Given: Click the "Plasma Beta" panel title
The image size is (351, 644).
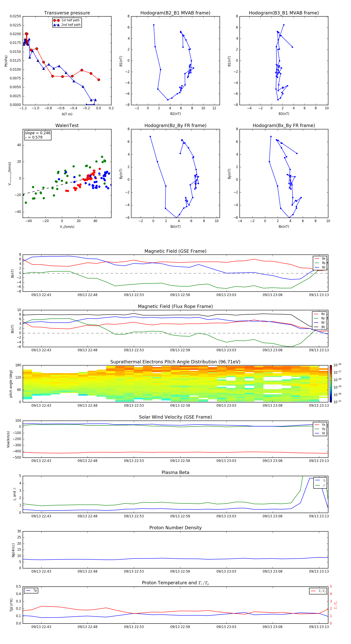Looking at the screenshot, I should coord(175,472).
